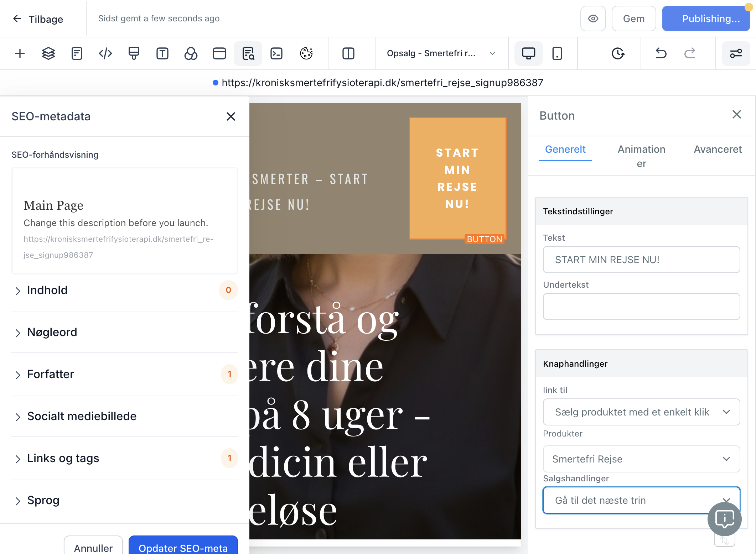
Task: Open the Salgshandlinger dropdown
Action: [x=642, y=500]
